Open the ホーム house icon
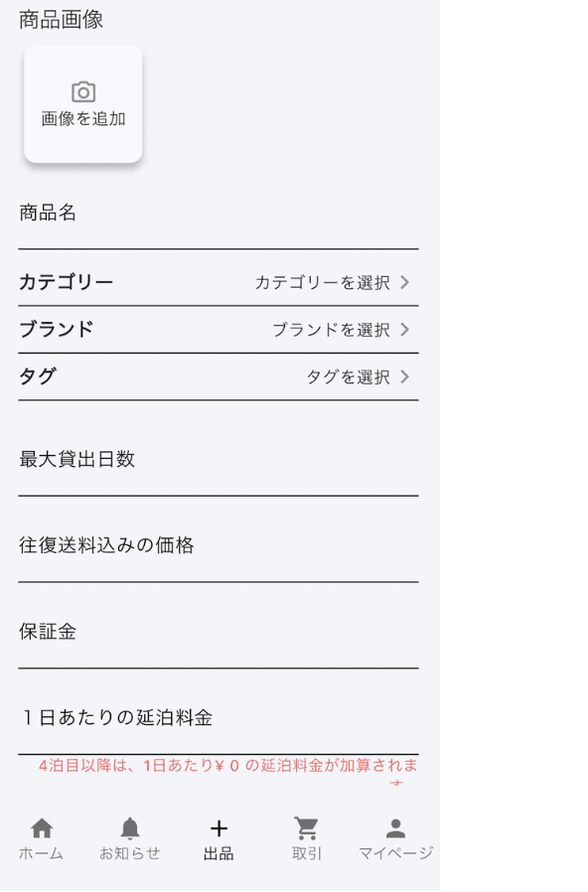This screenshot has width=588, height=892. [42, 828]
